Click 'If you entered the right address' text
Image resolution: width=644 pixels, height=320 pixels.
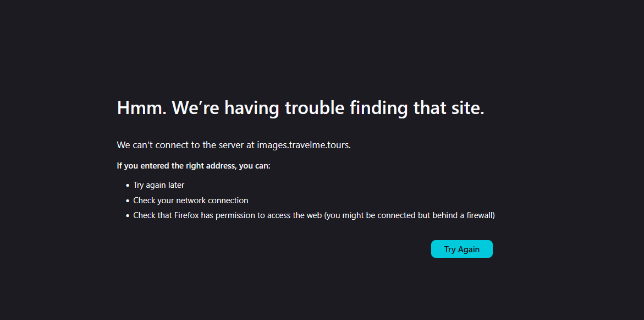176,165
